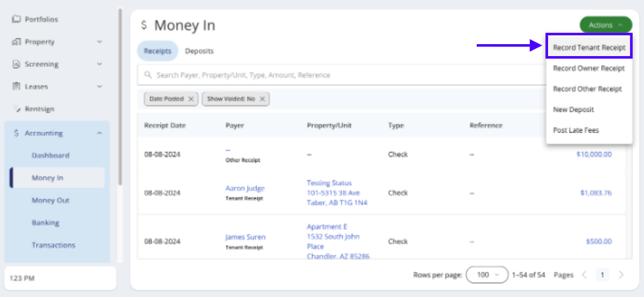
Task: Click the Rentsign pen icon
Action: tap(16, 109)
